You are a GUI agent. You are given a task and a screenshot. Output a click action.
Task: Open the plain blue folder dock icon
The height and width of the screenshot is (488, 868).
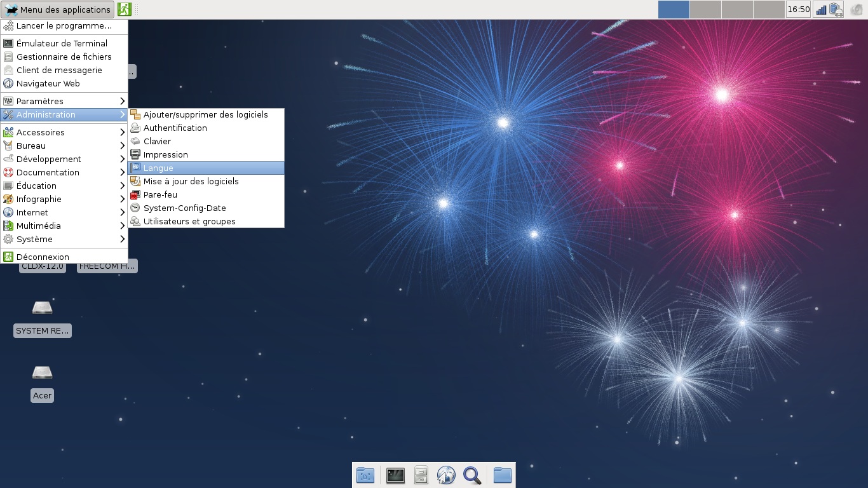click(x=503, y=475)
